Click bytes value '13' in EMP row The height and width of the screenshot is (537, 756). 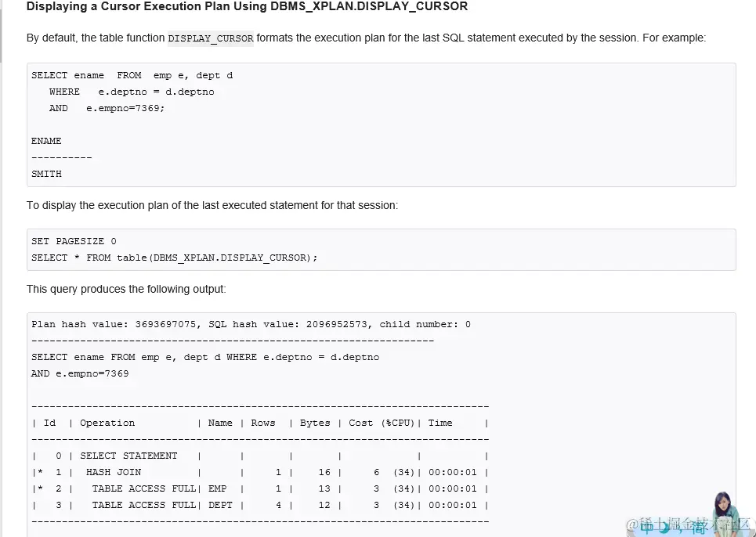[324, 488]
